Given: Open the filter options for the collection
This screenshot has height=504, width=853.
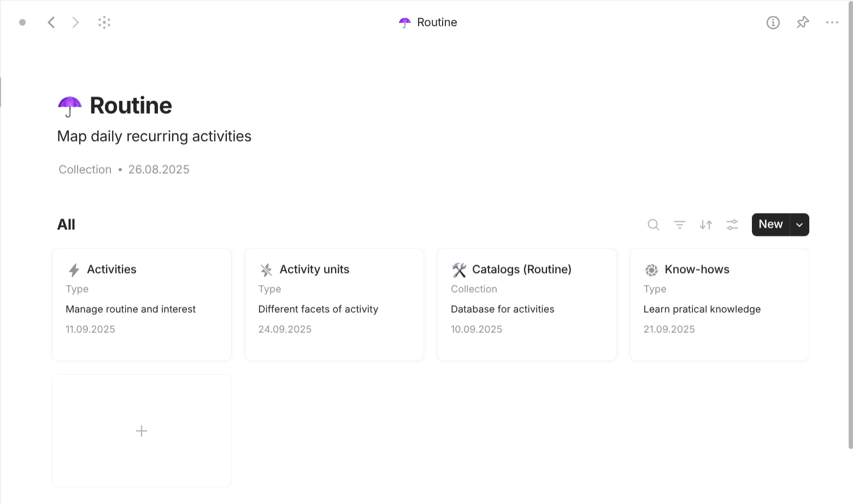Looking at the screenshot, I should (679, 224).
